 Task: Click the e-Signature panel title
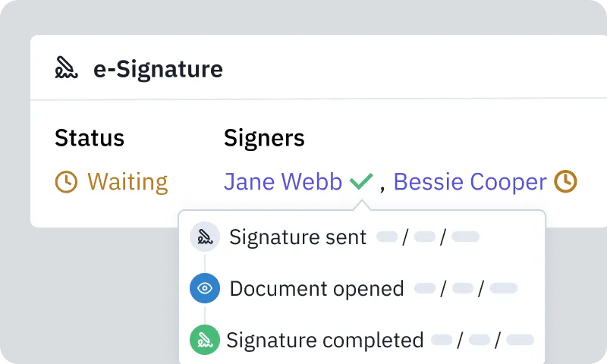point(158,69)
